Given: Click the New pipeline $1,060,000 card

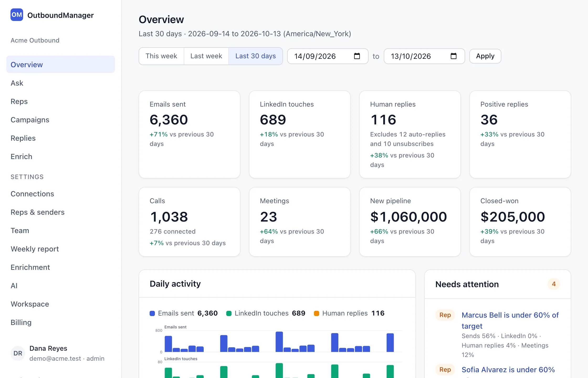Looking at the screenshot, I should (x=410, y=222).
